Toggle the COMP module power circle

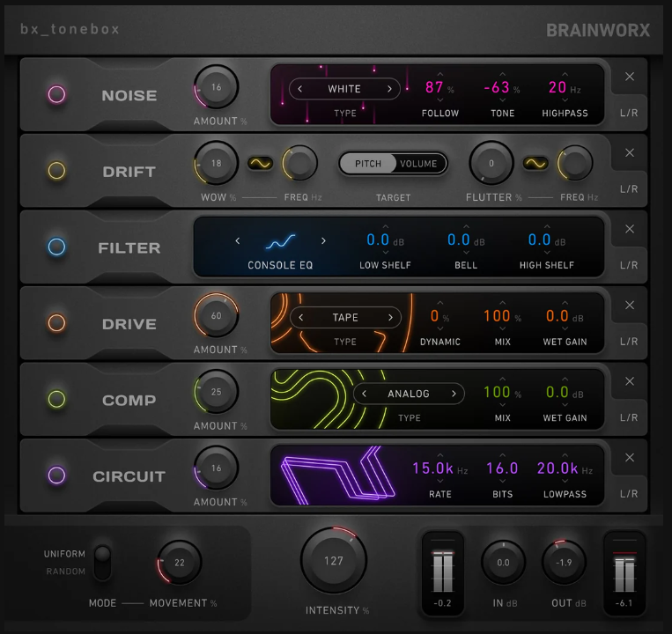56,399
